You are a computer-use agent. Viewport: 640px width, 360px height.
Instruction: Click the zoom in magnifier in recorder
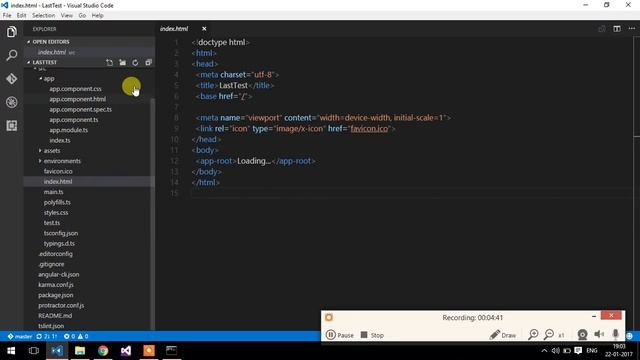[x=533, y=335]
